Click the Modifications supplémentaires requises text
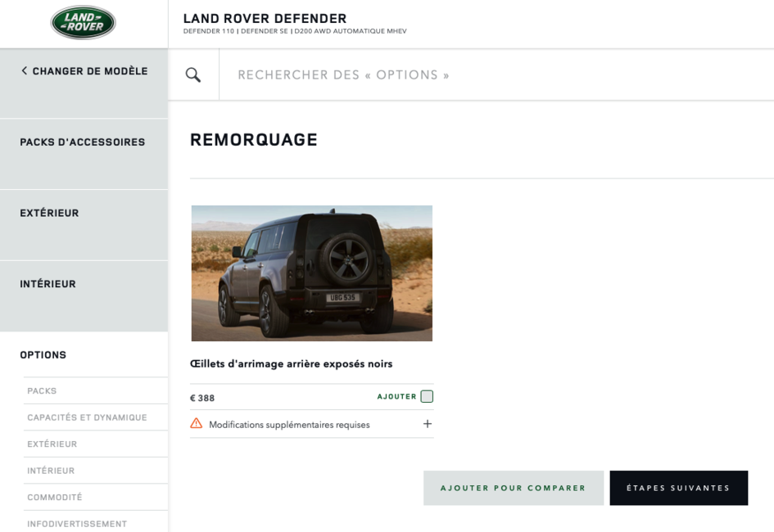Screen dimensions: 774x532 (289, 425)
